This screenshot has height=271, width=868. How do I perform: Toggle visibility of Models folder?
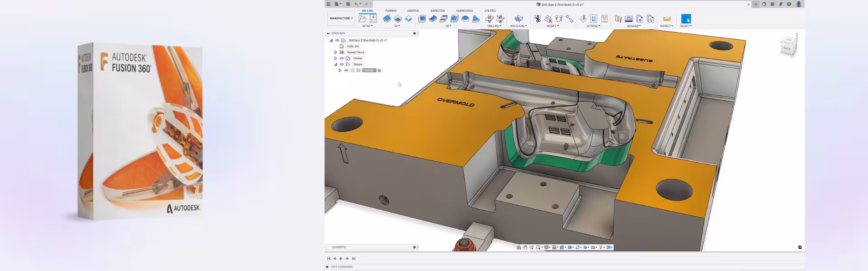click(x=342, y=58)
